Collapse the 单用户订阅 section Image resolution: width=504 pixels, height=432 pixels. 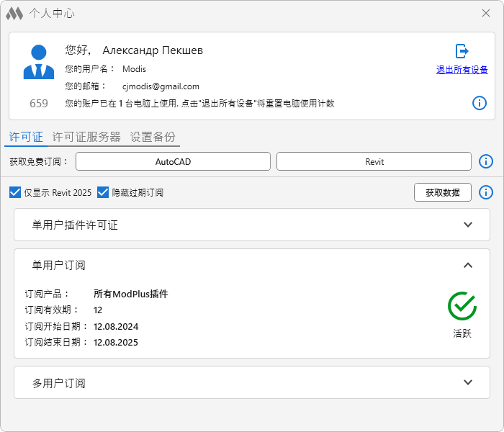(468, 265)
